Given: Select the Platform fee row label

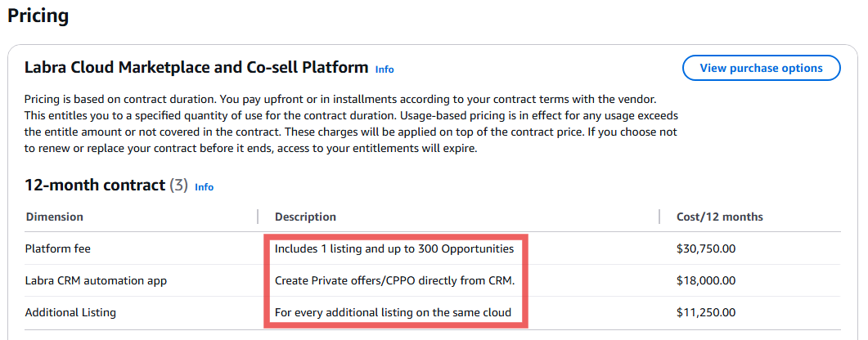Looking at the screenshot, I should [57, 248].
